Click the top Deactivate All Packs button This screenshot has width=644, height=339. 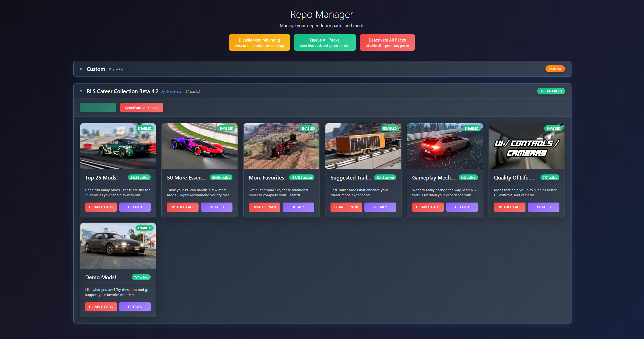[x=387, y=43]
